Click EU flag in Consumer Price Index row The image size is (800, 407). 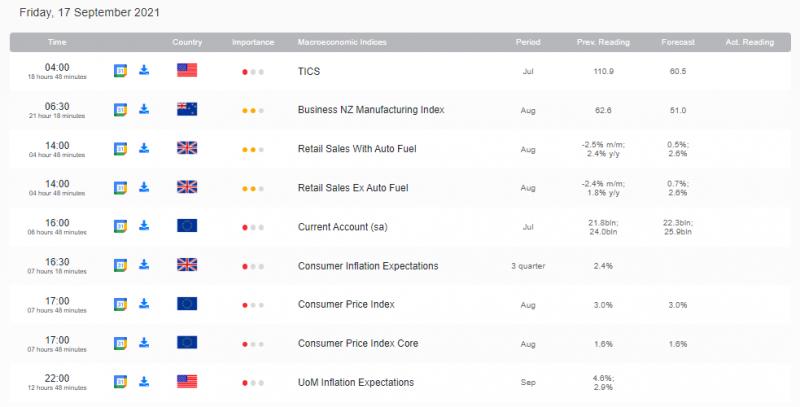click(187, 304)
